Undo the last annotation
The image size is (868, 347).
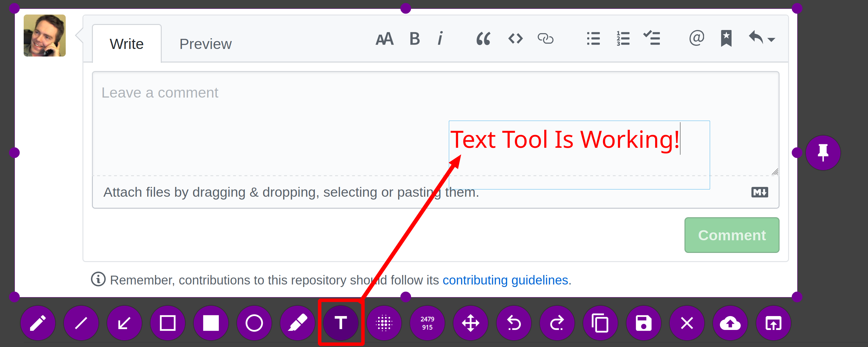(x=514, y=323)
